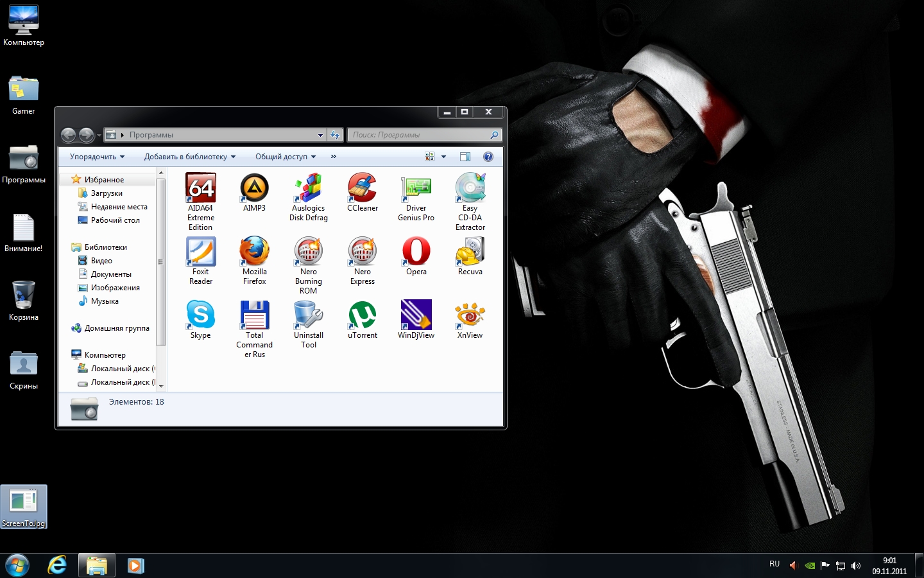Select the Skype shortcut
Viewport: 924px width, 578px height.
201,319
